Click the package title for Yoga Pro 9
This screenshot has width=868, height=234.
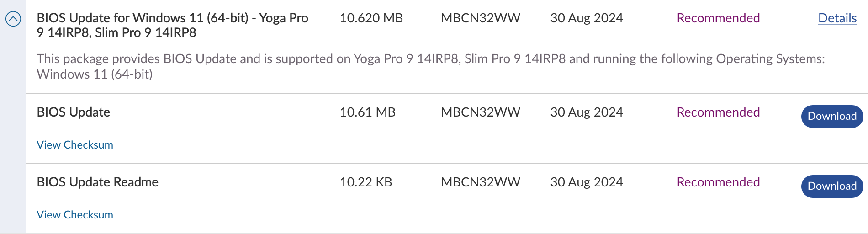172,25
